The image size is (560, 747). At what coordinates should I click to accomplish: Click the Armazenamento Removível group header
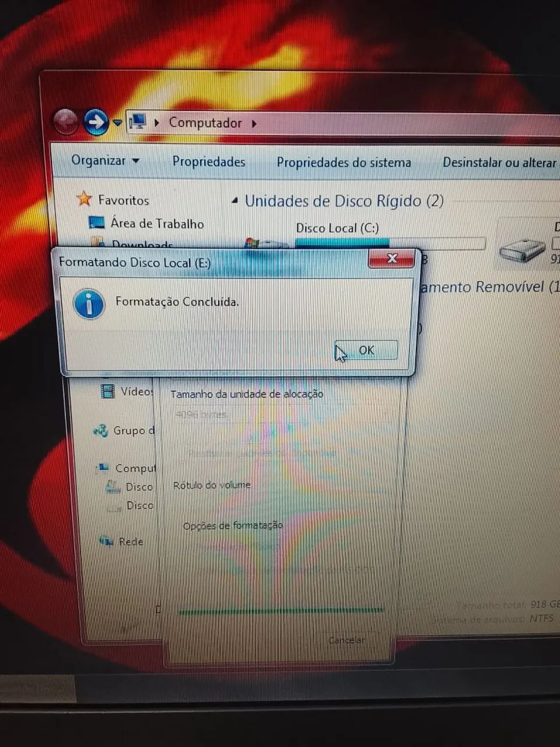(x=489, y=287)
